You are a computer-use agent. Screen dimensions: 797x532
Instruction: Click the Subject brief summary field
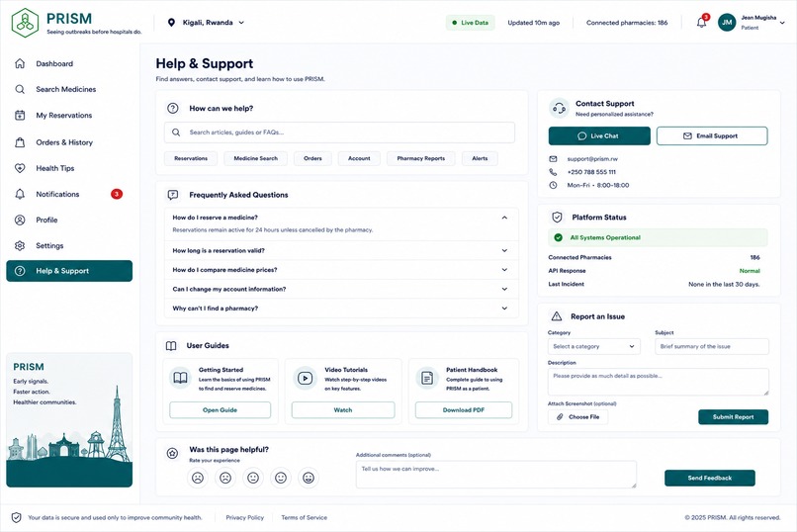point(712,346)
